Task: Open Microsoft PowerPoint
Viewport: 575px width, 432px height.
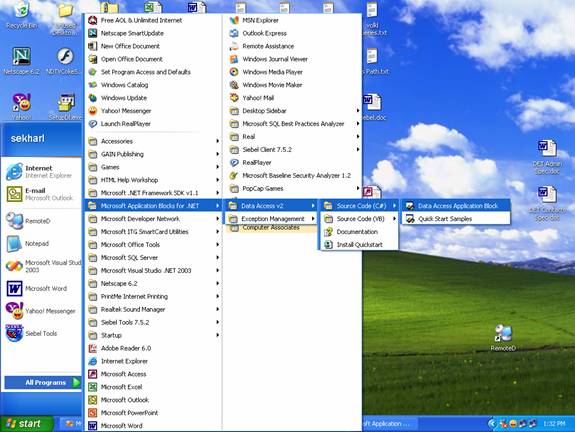Action: (153, 413)
